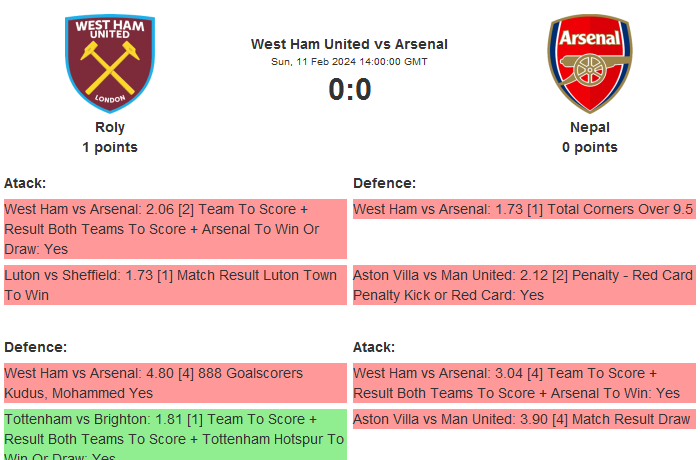This screenshot has width=700, height=460.
Task: Click the 0:0 match score
Action: click(349, 90)
